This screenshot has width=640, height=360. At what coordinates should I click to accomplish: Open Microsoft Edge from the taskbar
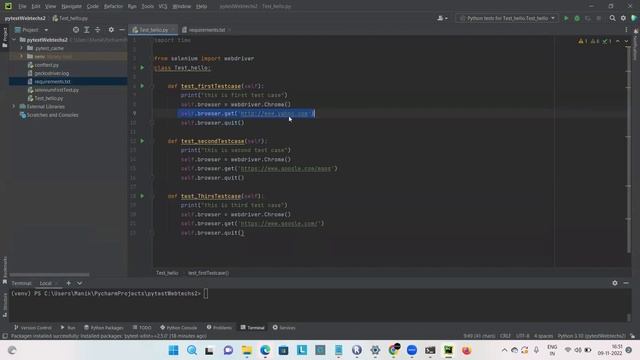pos(265,350)
